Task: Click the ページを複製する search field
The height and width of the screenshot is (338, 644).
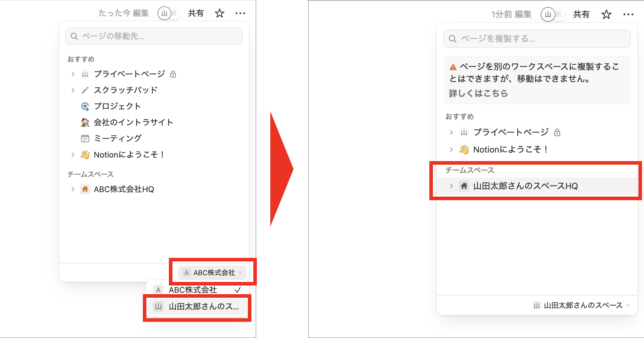Action: (x=537, y=39)
